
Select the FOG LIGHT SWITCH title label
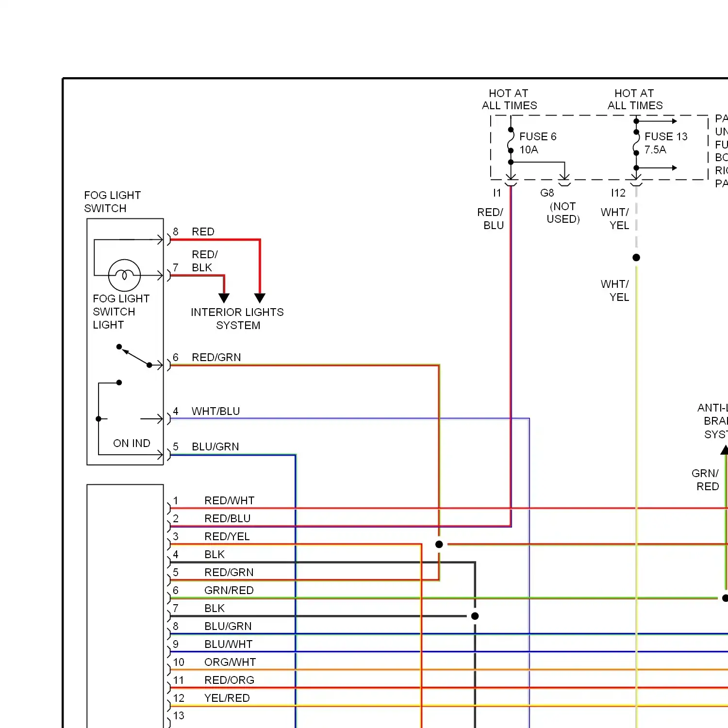click(x=112, y=201)
